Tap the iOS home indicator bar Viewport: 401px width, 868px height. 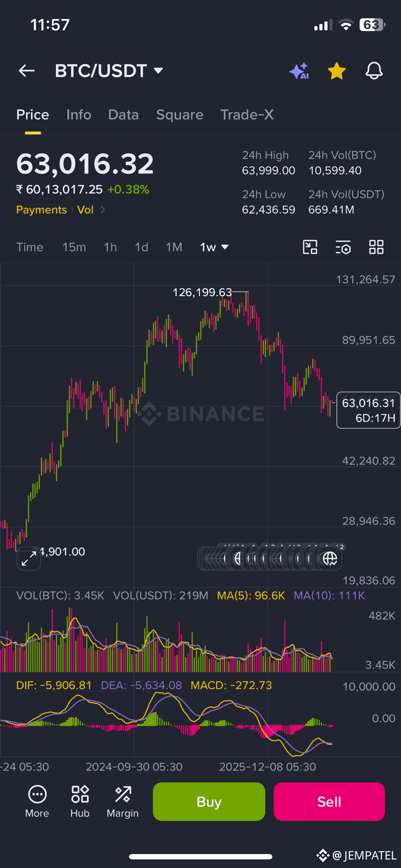point(200,856)
